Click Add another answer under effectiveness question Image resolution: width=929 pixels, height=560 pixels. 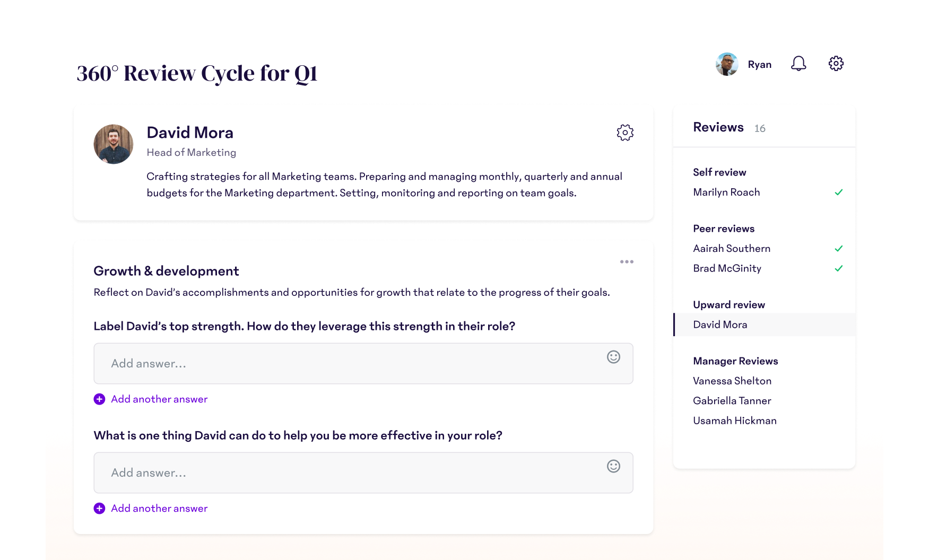tap(159, 509)
